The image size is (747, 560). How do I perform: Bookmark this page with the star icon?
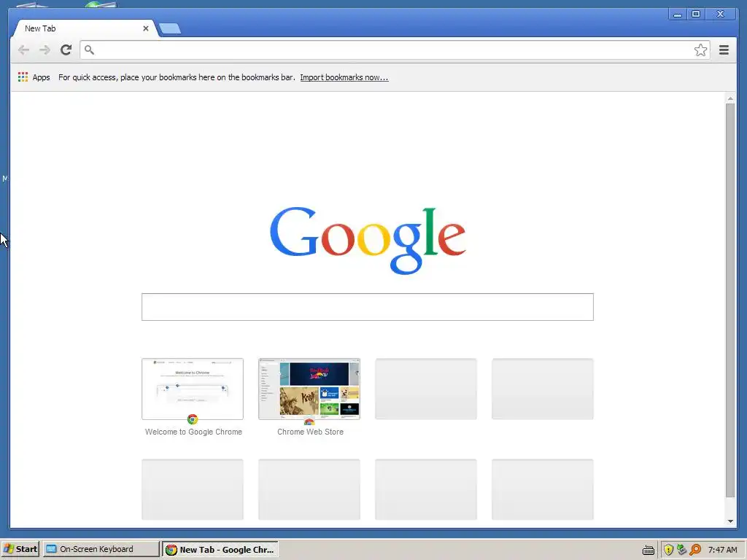[x=700, y=50]
